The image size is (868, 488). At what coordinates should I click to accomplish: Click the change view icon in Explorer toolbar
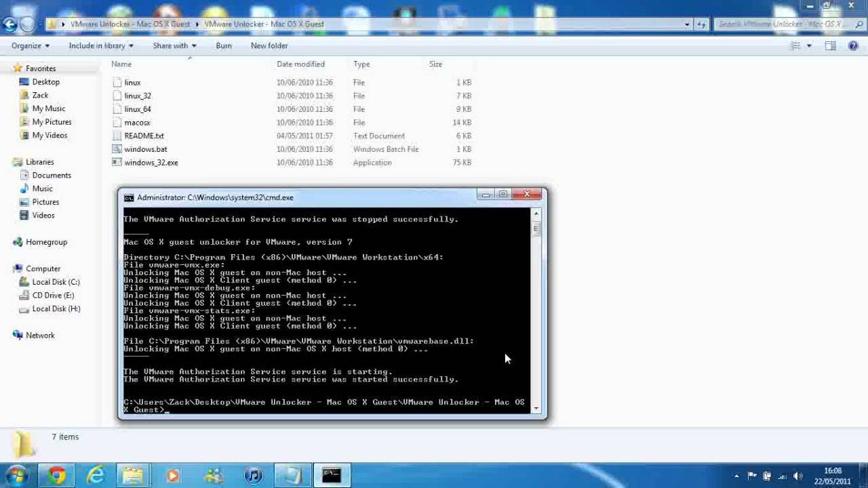point(796,45)
